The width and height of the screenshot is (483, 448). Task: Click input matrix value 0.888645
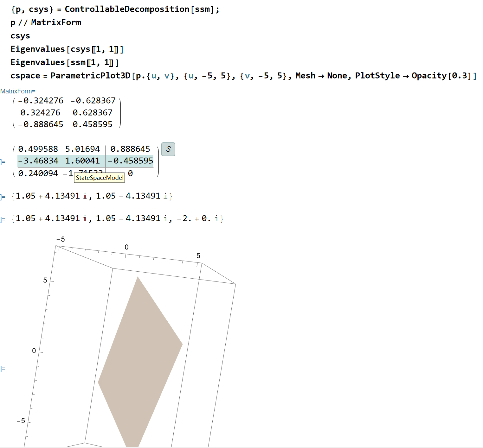[130, 149]
